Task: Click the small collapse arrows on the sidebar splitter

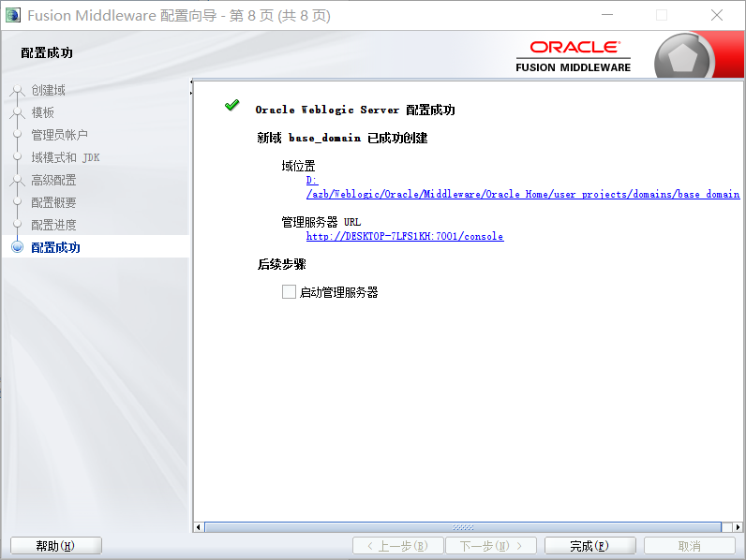Action: pyautogui.click(x=191, y=87)
